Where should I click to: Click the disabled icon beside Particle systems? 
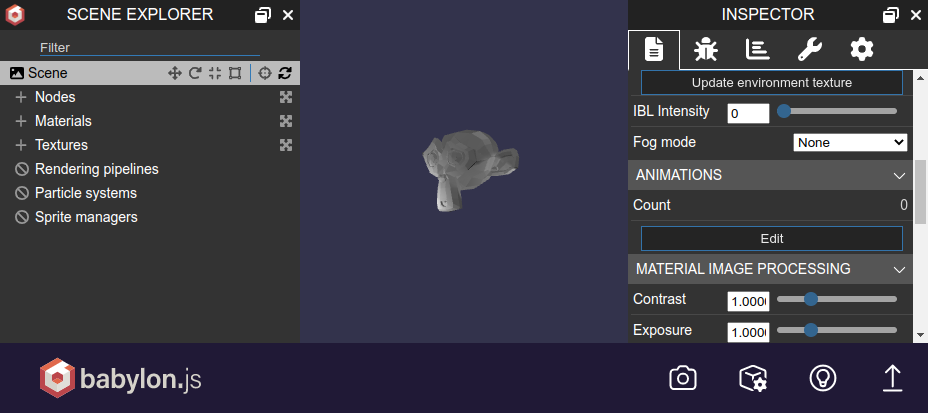[22, 193]
